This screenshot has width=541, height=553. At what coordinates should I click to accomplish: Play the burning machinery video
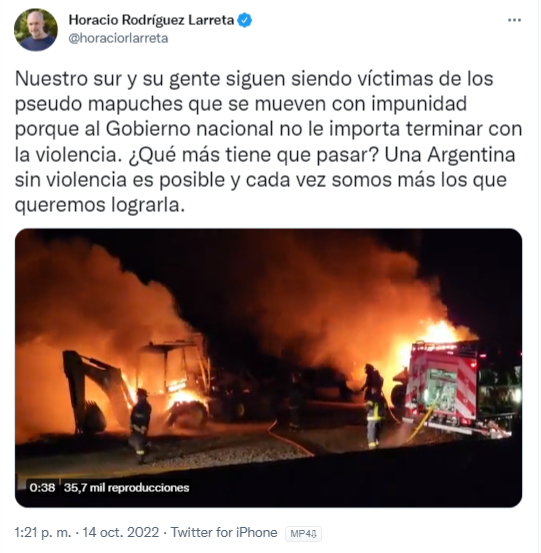(x=268, y=368)
